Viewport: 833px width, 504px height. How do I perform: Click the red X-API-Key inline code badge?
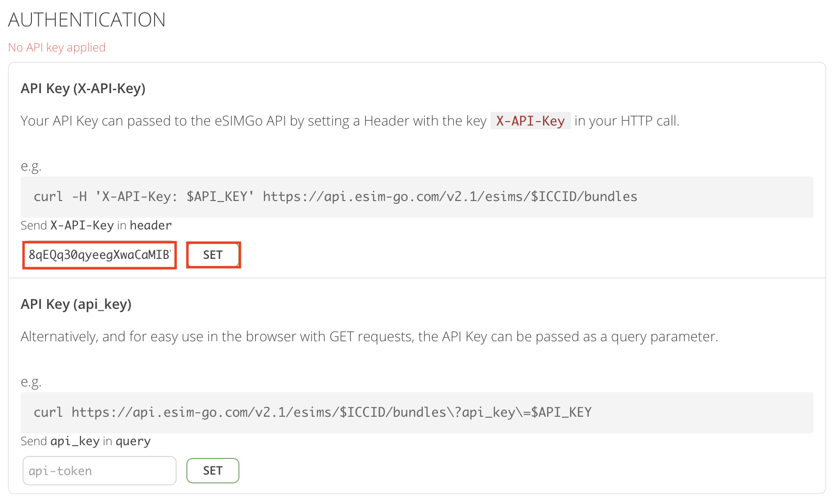click(x=530, y=121)
